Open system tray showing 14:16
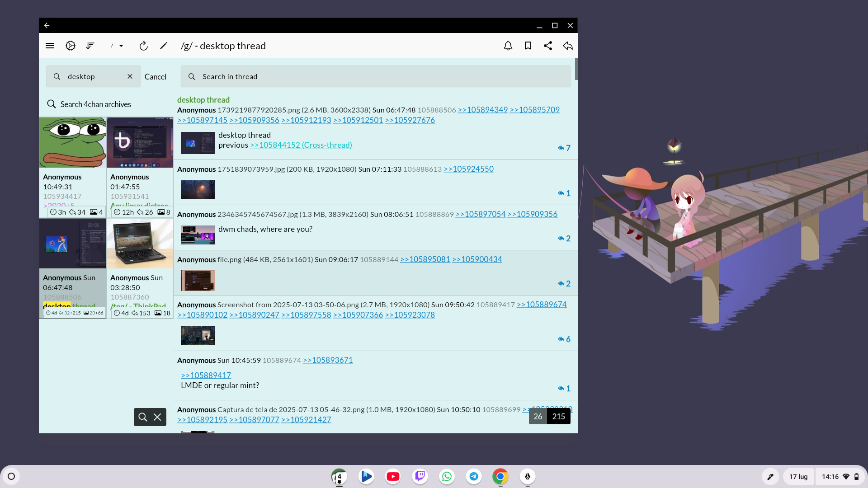The image size is (868, 488). [840, 476]
